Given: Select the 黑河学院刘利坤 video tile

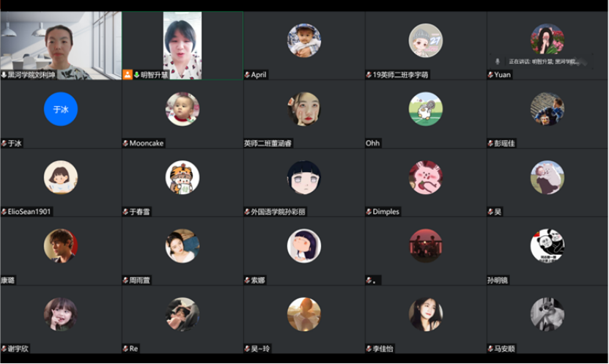Looking at the screenshot, I should 61,45.
